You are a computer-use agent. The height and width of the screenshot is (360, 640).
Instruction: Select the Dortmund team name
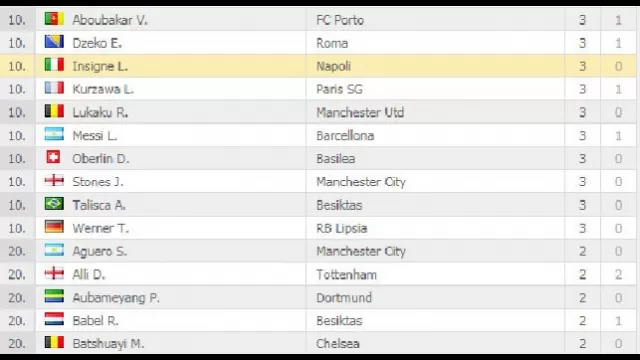(344, 298)
